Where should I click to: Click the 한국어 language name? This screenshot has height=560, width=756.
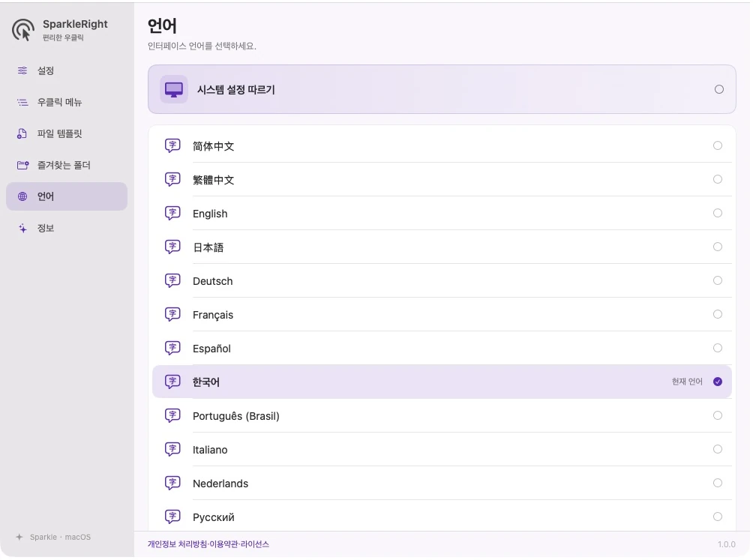click(206, 382)
